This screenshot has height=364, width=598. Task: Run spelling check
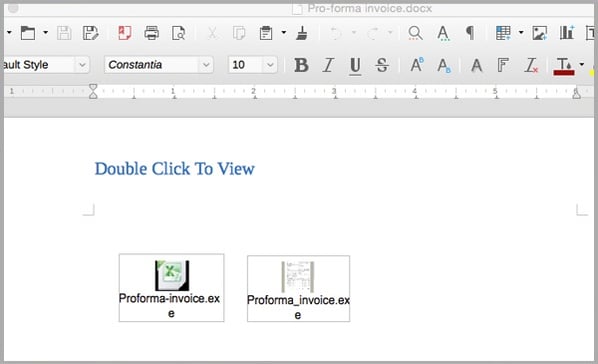click(x=443, y=33)
